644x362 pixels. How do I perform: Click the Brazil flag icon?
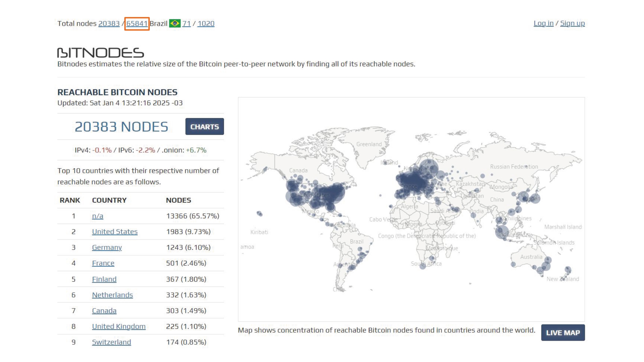(175, 23)
